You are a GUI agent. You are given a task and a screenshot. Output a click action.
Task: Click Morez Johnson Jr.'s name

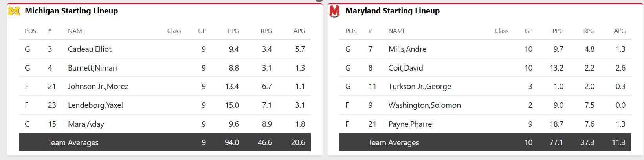coord(98,86)
